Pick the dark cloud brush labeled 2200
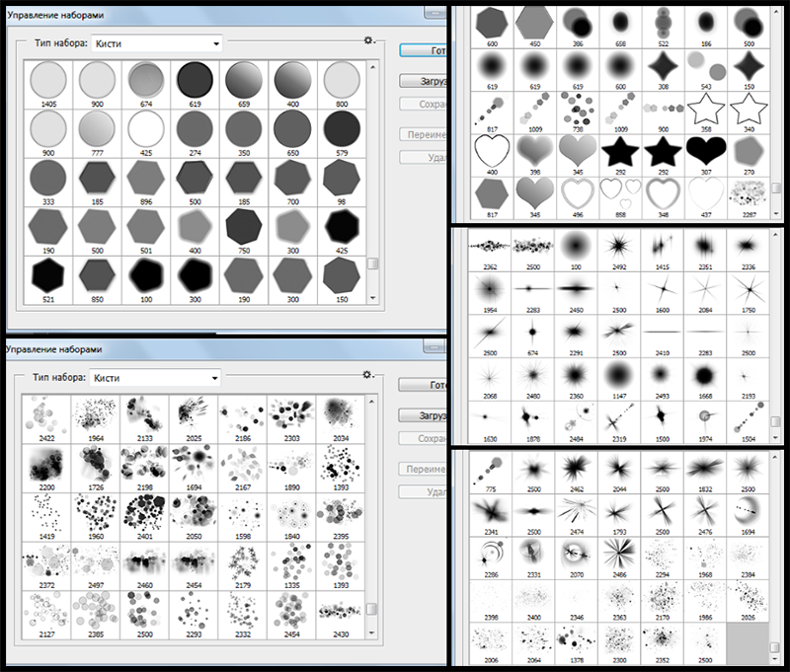The width and height of the screenshot is (790, 672). [x=45, y=462]
